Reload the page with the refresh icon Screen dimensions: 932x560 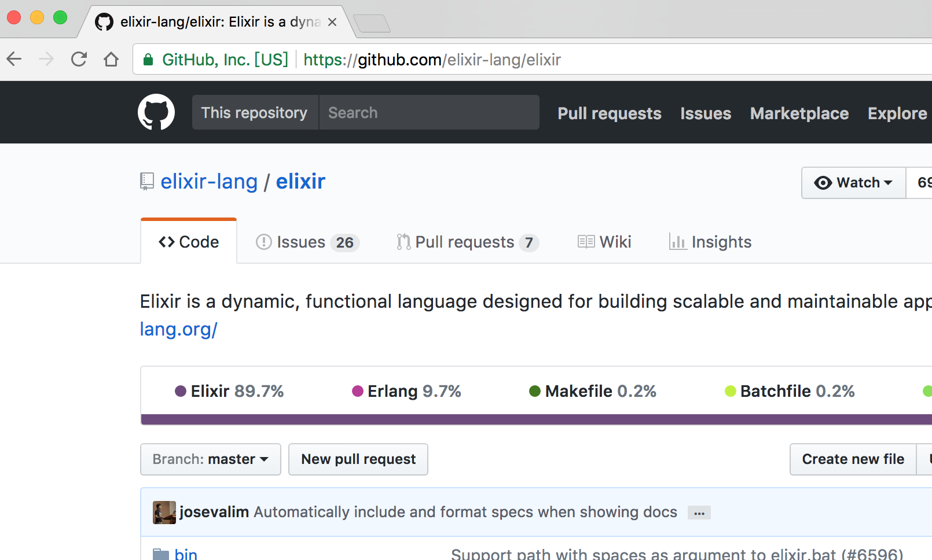coord(79,58)
